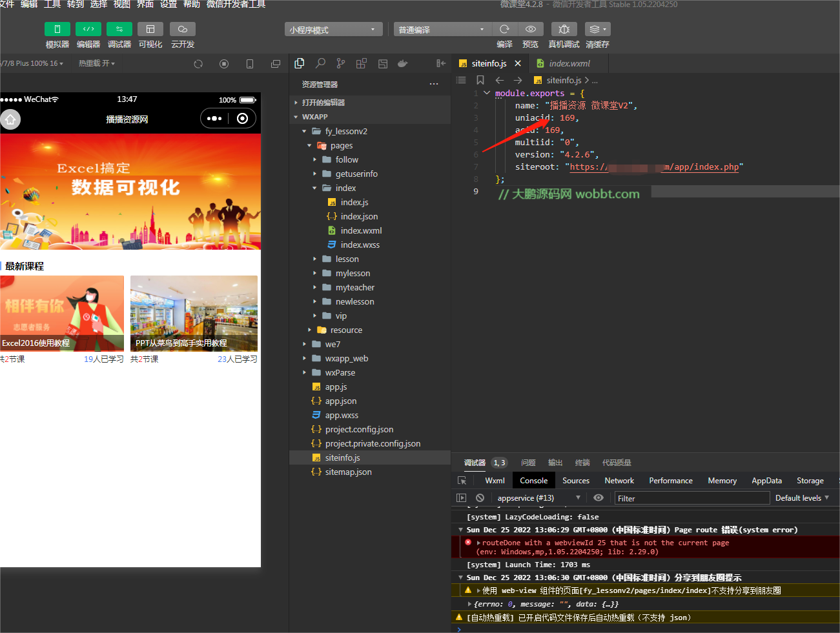Image resolution: width=840 pixels, height=633 pixels.
Task: Start 真机调试 remote debugging
Action: click(x=564, y=29)
